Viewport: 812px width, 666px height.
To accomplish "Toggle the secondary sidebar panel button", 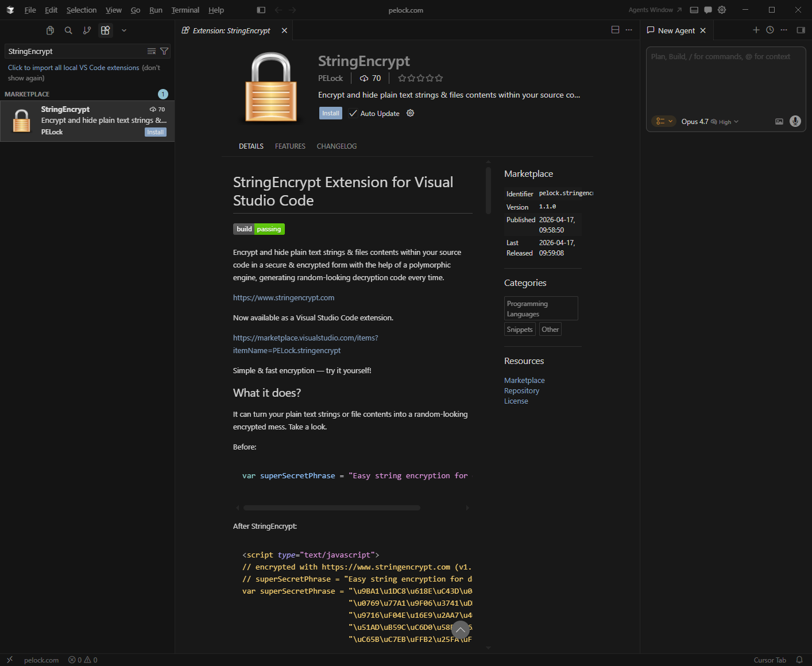I will [801, 30].
